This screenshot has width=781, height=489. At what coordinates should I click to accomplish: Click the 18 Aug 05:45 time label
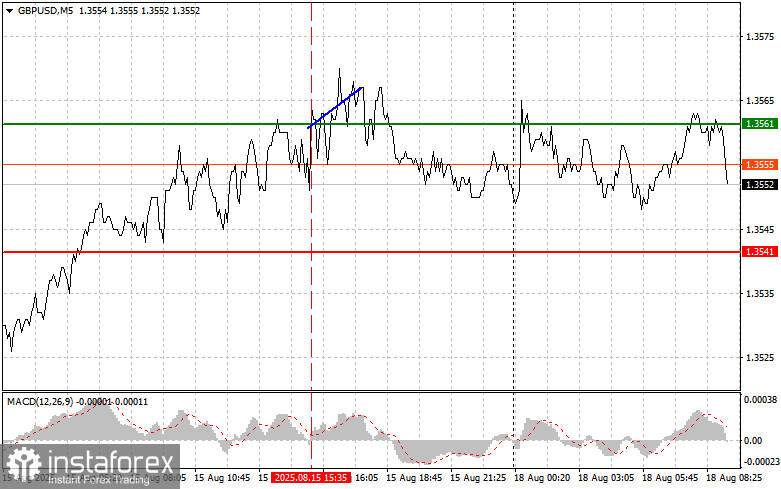(670, 478)
